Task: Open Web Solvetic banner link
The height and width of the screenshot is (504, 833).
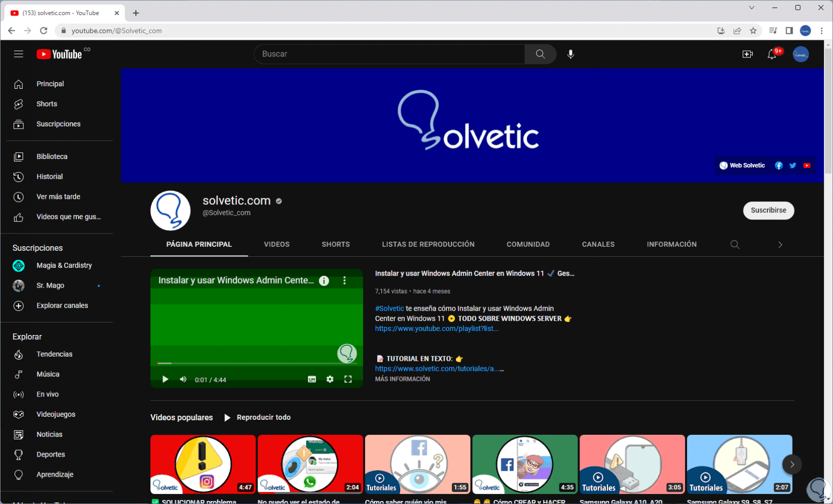Action: coord(742,165)
